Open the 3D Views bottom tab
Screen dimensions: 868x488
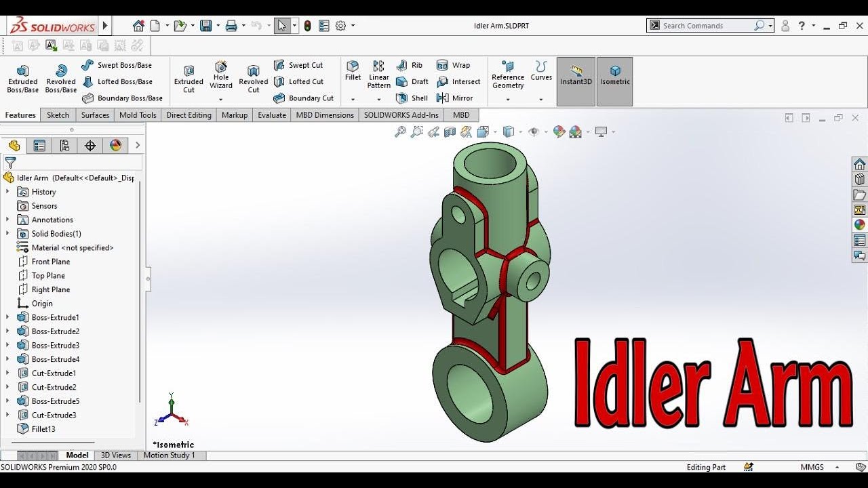click(116, 455)
